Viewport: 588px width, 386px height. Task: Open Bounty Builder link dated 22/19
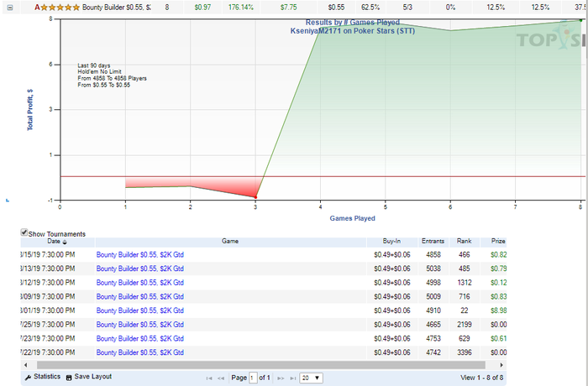140,352
